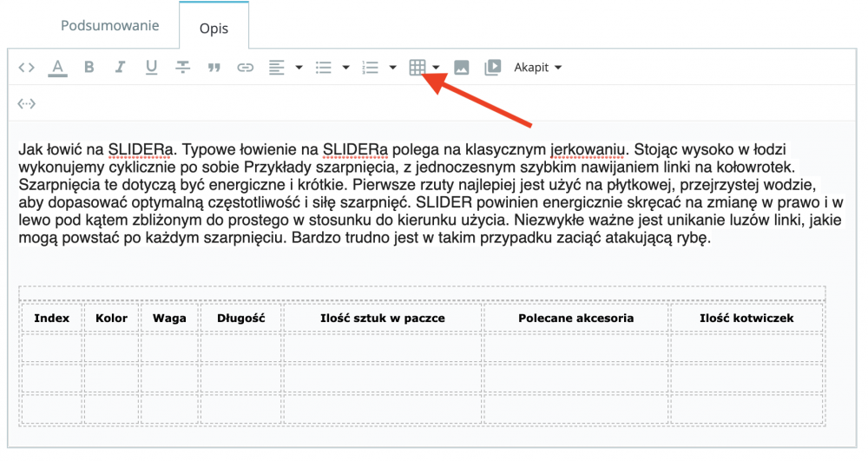Expand the bullet list dropdown arrow
The image size is (868, 461).
345,68
